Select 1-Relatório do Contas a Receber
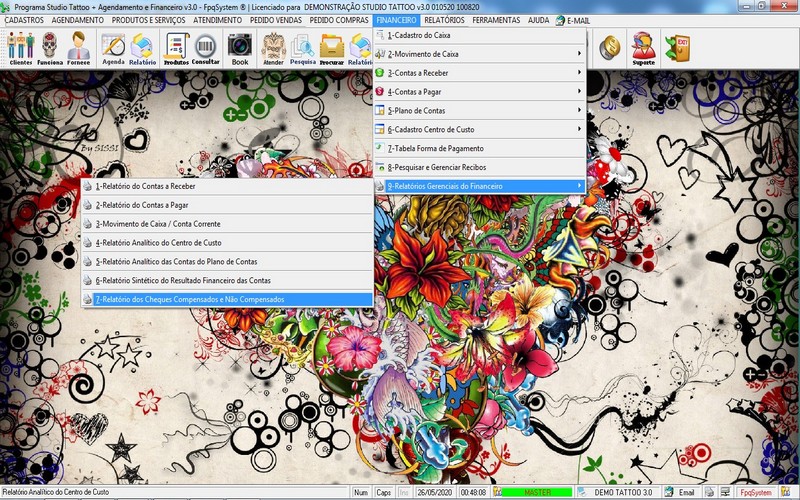800x500 pixels. point(228,186)
